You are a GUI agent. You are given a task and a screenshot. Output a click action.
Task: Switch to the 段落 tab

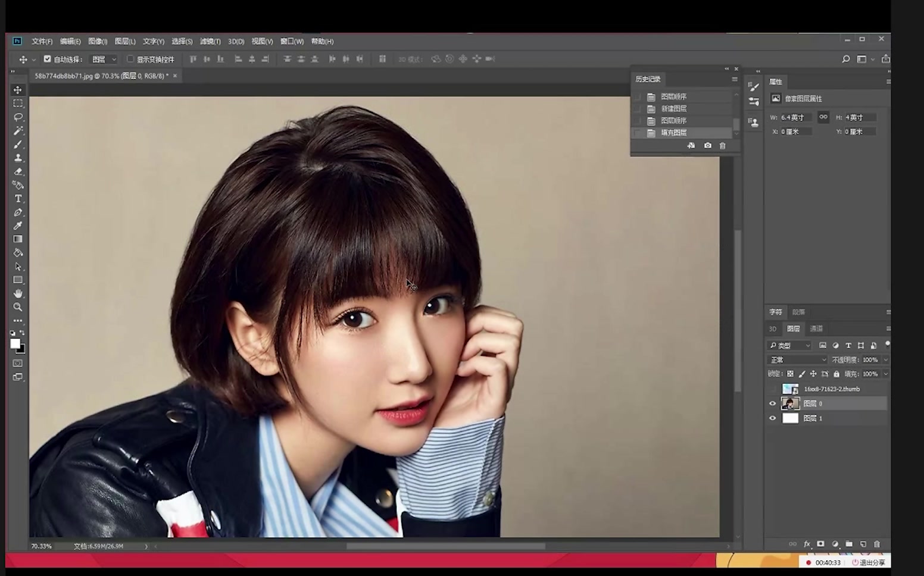(799, 312)
